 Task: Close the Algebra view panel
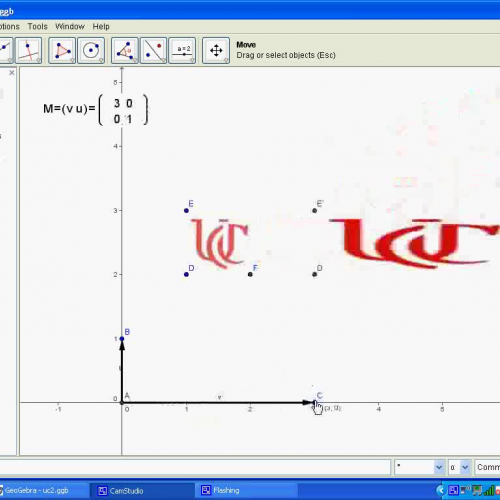point(12,72)
